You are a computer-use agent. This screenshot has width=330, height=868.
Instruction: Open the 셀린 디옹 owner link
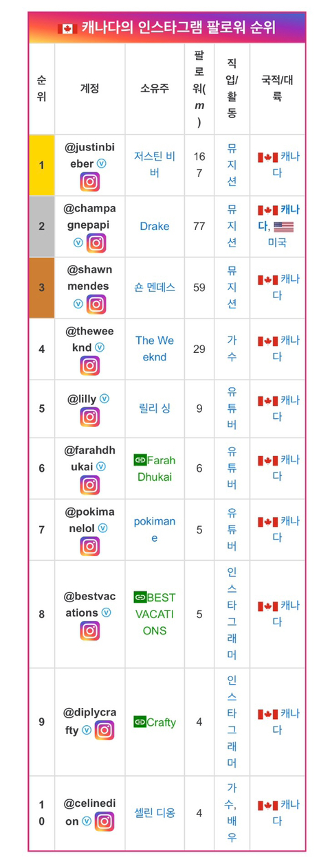point(155,812)
